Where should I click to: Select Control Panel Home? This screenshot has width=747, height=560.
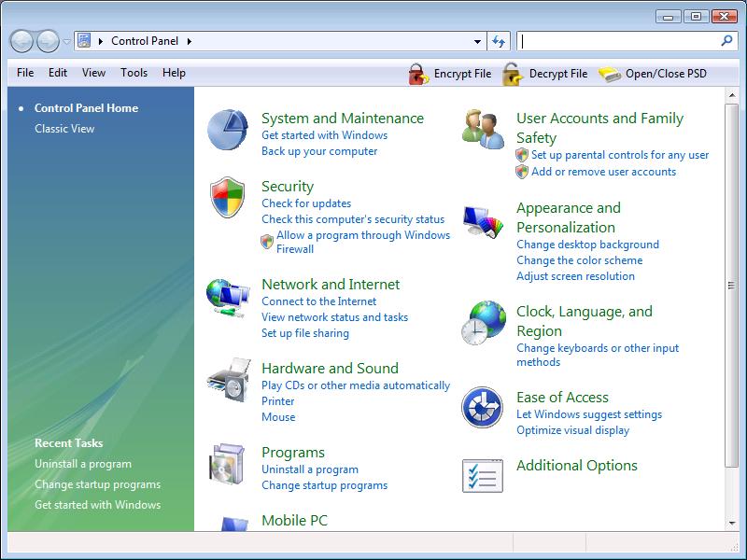pos(86,108)
